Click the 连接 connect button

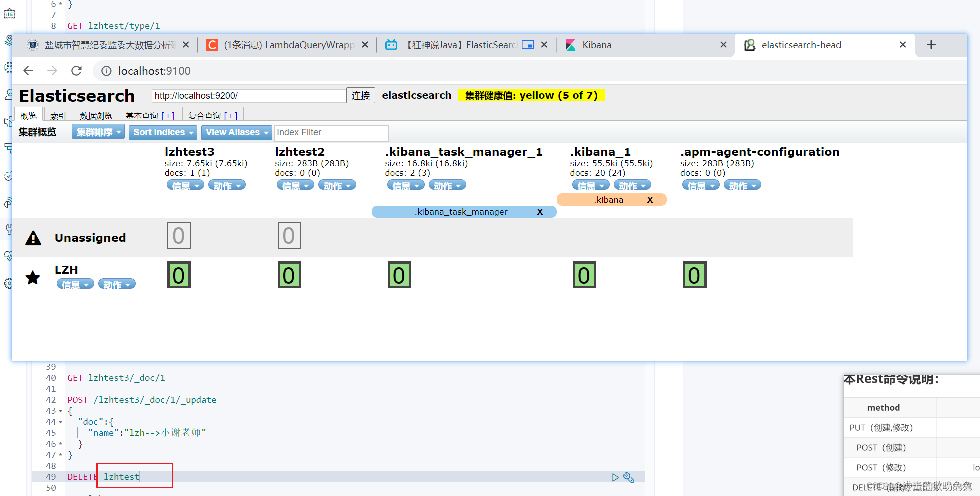[360, 95]
